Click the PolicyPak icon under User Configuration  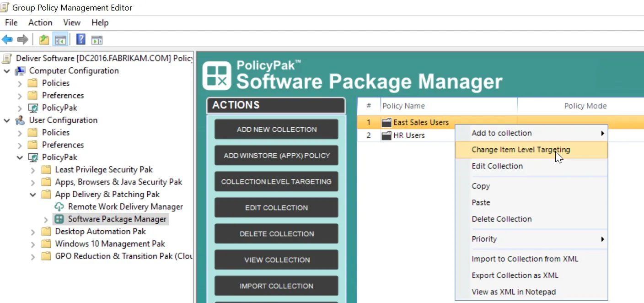33,157
